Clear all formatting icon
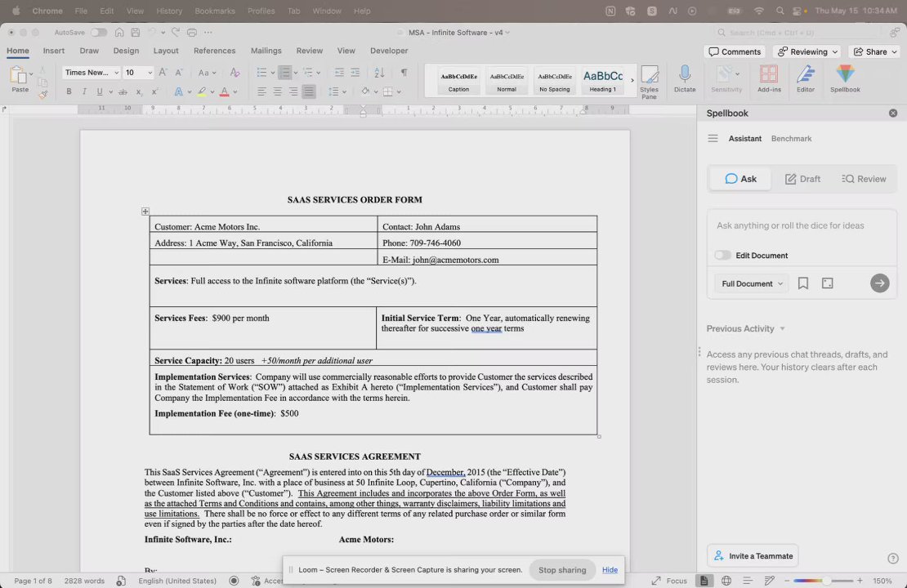 [x=235, y=72]
